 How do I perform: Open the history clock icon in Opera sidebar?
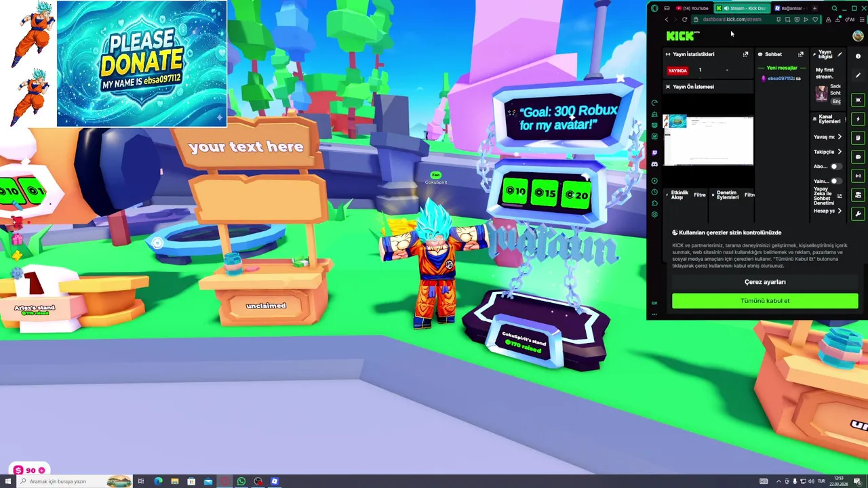tap(654, 192)
